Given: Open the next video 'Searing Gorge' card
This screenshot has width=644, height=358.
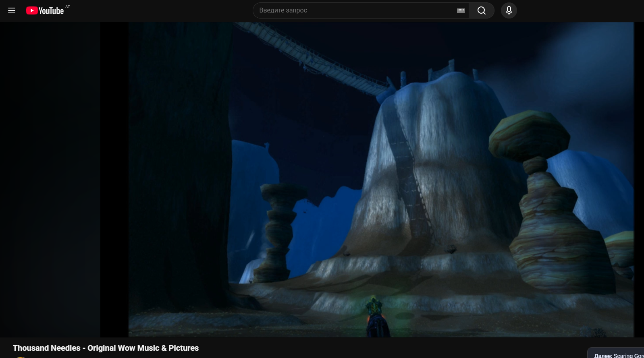Looking at the screenshot, I should click(616, 353).
